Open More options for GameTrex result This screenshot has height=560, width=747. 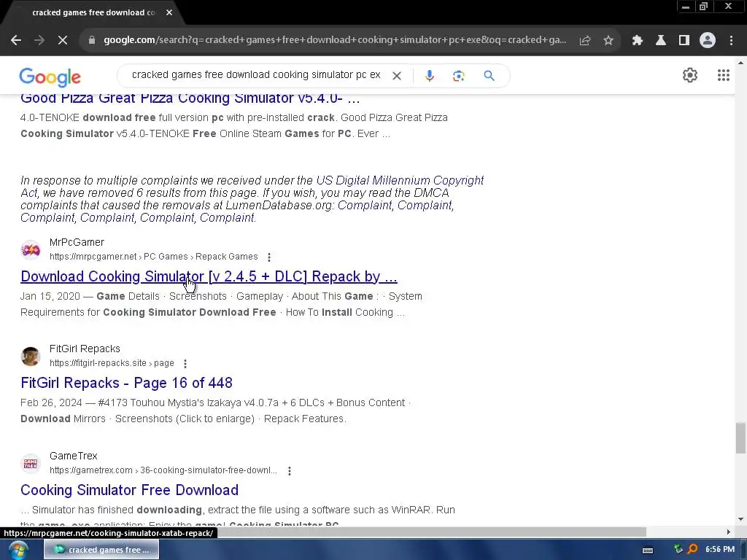point(289,471)
